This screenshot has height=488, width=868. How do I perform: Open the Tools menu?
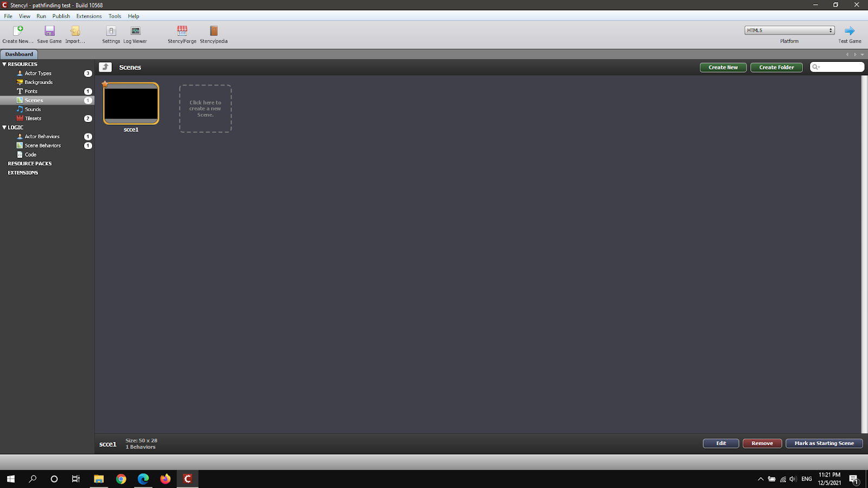tap(114, 16)
